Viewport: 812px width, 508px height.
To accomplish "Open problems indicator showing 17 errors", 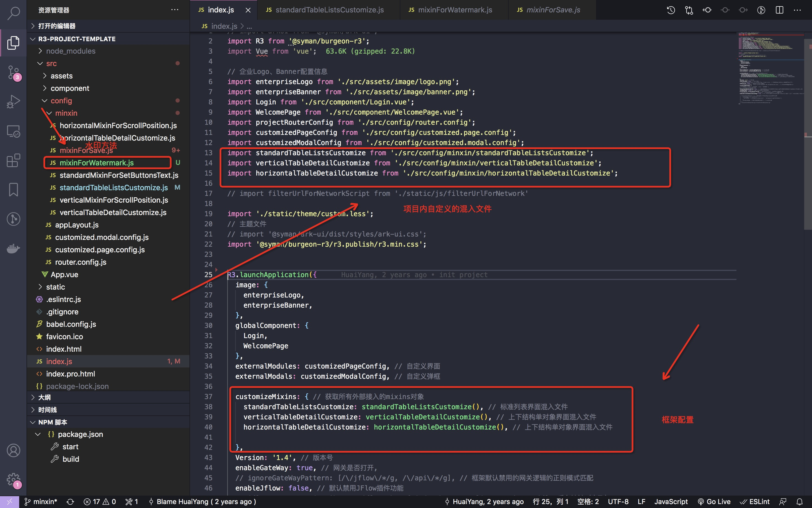I will coord(100,502).
